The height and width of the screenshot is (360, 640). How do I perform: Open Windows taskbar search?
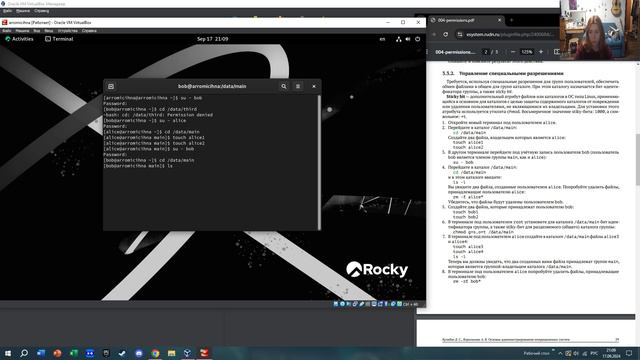click(24, 353)
